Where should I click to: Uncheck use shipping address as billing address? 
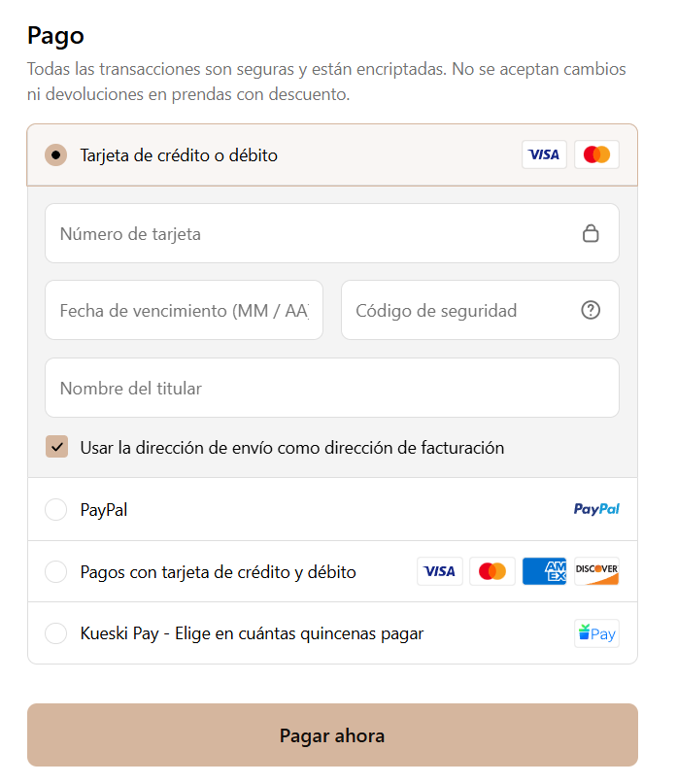(x=56, y=447)
